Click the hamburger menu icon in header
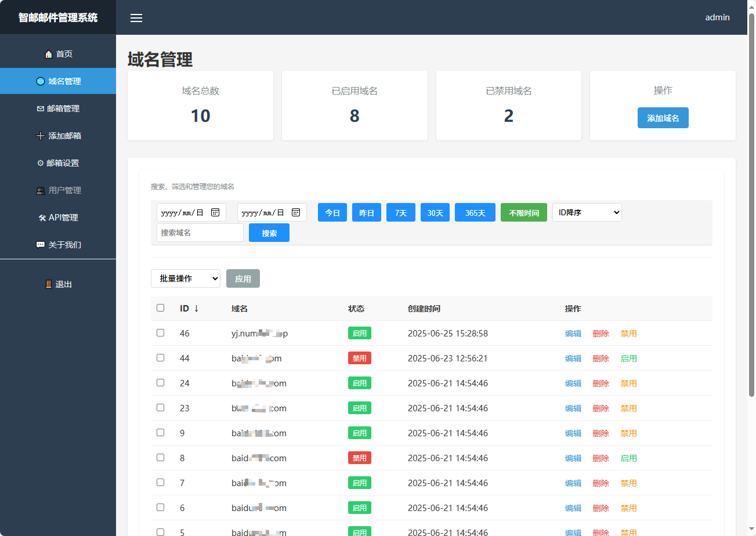 coord(136,18)
